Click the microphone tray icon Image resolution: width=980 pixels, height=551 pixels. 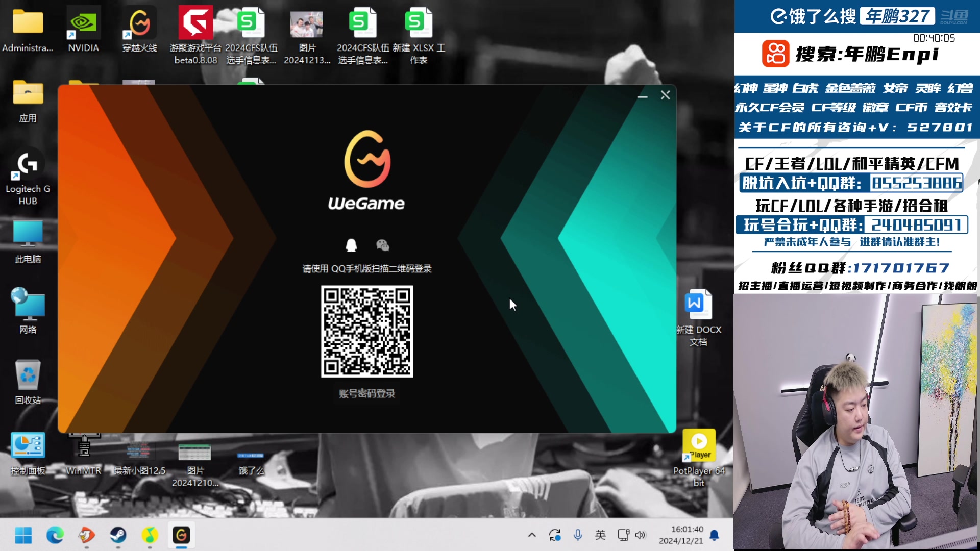coord(578,535)
